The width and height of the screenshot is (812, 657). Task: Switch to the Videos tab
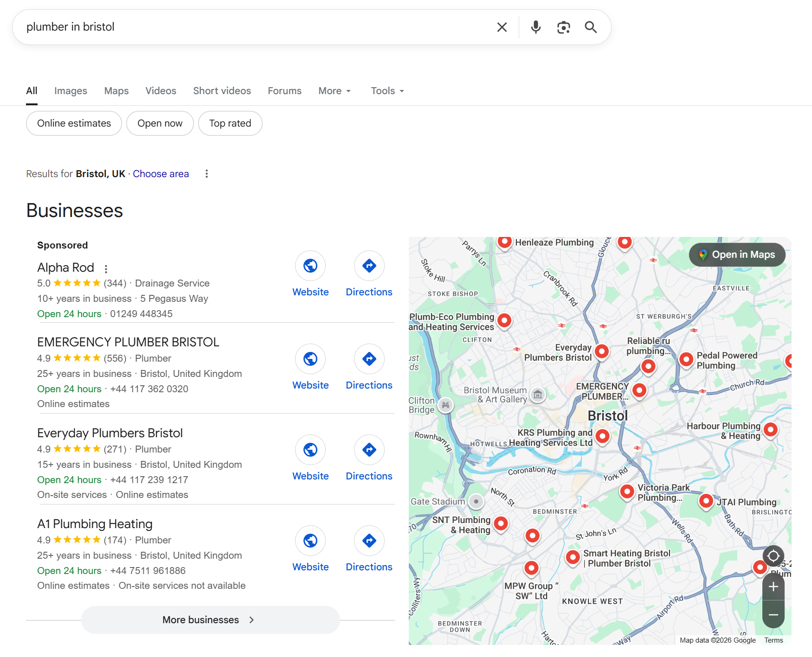161,91
